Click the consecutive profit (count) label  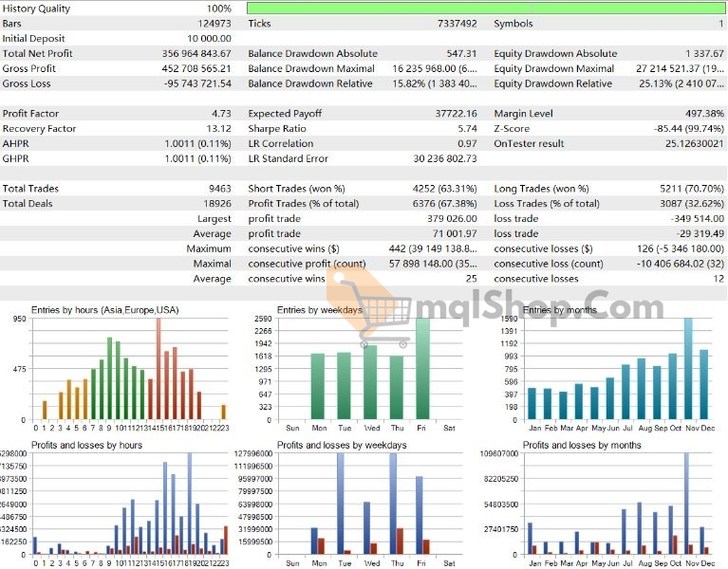(307, 264)
